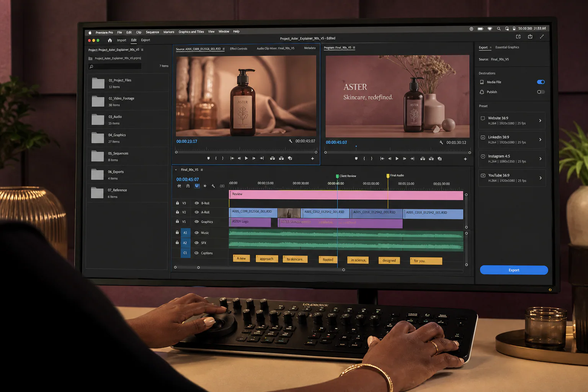Image resolution: width=588 pixels, height=392 pixels.
Task: Open the 02_Video_Footage bin
Action: (x=128, y=101)
